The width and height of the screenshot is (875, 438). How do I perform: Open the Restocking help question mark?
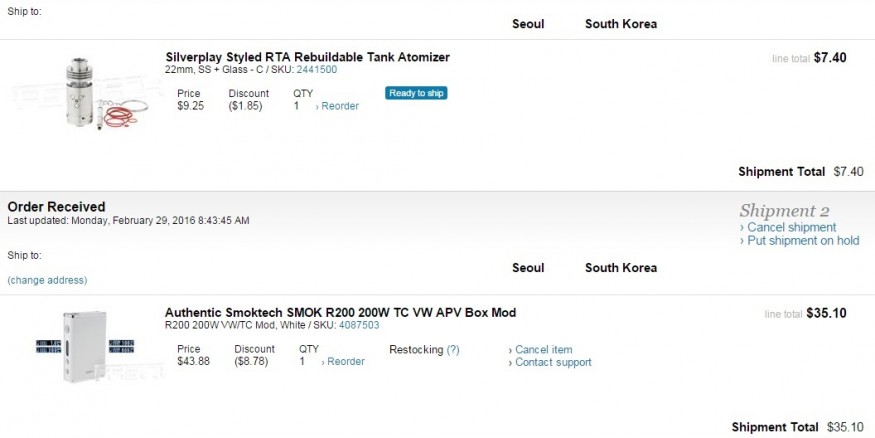tap(453, 350)
